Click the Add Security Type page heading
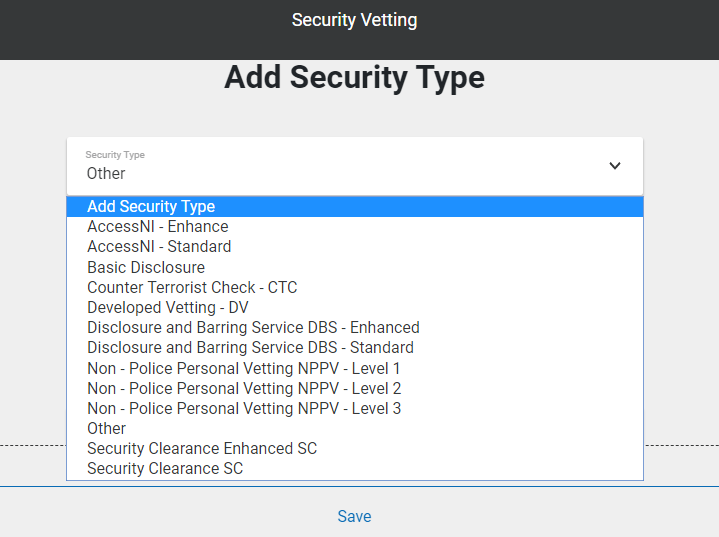 pos(354,78)
